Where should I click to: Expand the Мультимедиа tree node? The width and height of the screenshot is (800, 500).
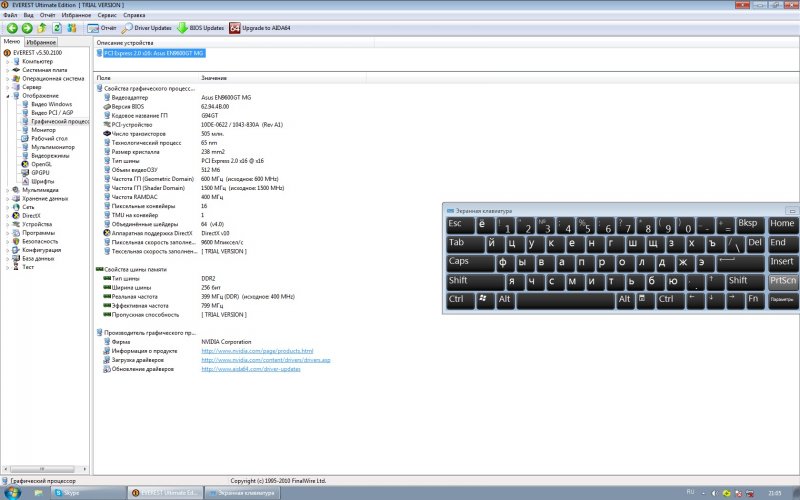point(7,189)
